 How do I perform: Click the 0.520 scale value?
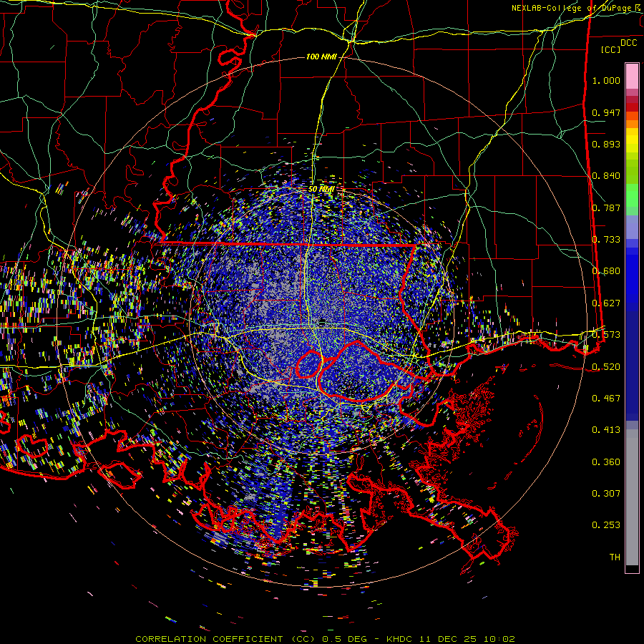click(606, 366)
